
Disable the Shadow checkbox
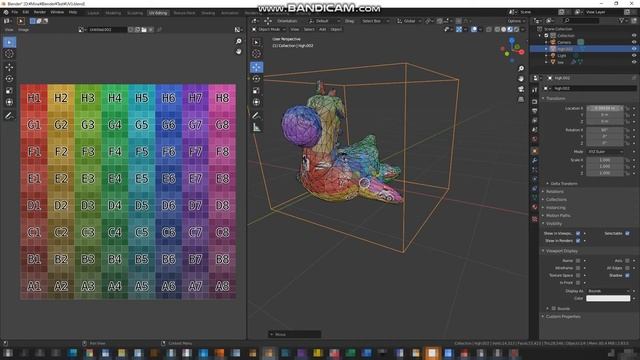[x=627, y=276]
